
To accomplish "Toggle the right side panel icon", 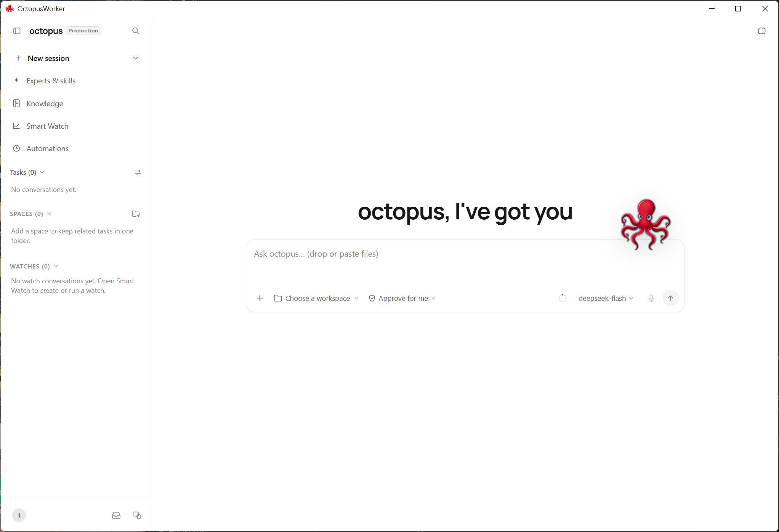I will (x=762, y=31).
